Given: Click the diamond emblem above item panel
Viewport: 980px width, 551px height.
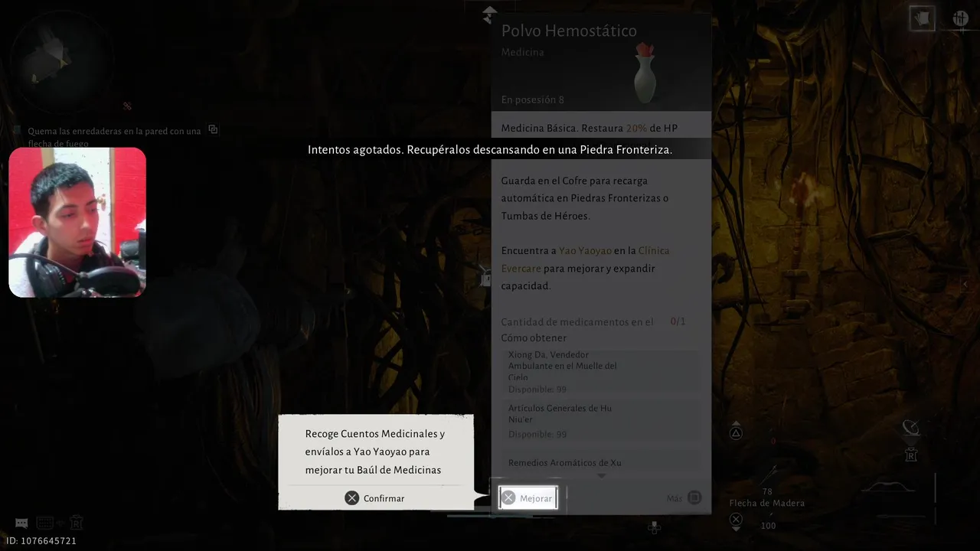Looking at the screenshot, I should click(x=490, y=14).
